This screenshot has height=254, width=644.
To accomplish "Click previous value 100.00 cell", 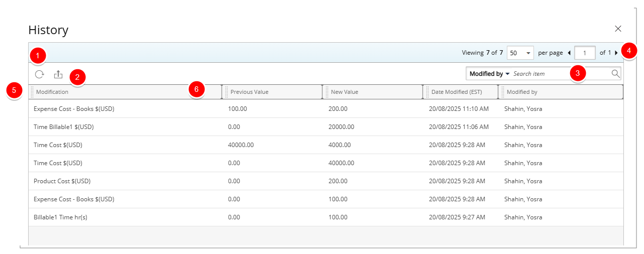I will [238, 109].
